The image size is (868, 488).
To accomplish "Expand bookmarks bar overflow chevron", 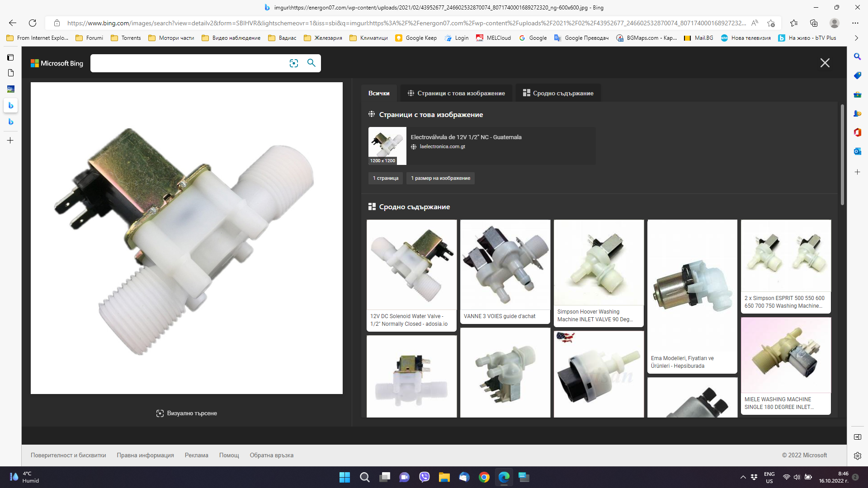I will (856, 38).
